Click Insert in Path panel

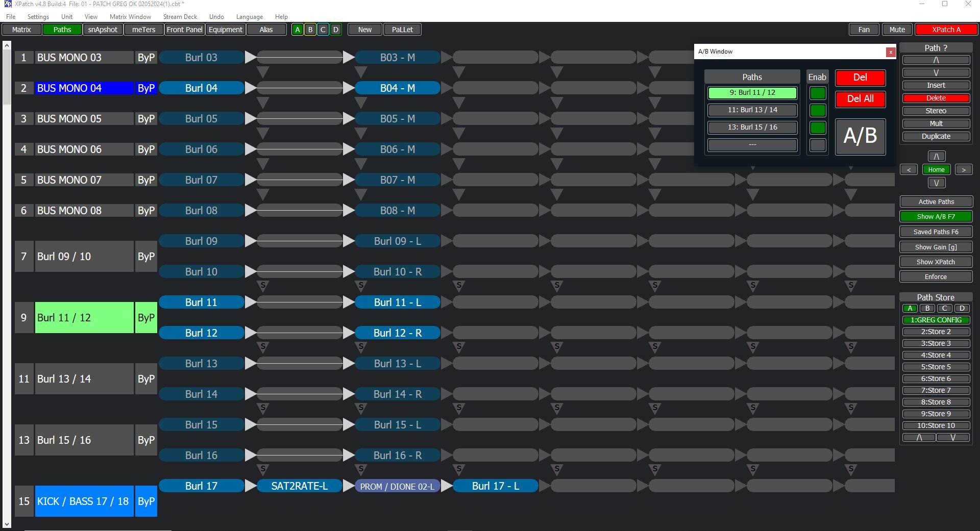[x=936, y=86]
